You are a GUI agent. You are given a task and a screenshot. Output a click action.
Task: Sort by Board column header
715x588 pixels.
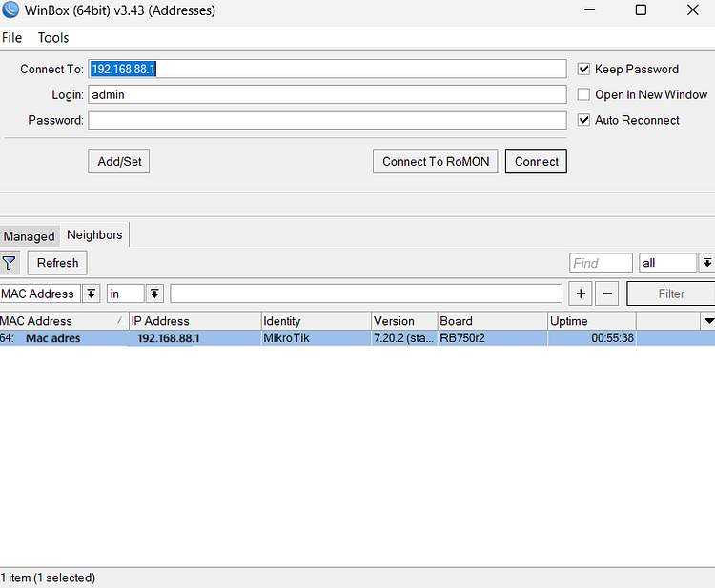[493, 321]
